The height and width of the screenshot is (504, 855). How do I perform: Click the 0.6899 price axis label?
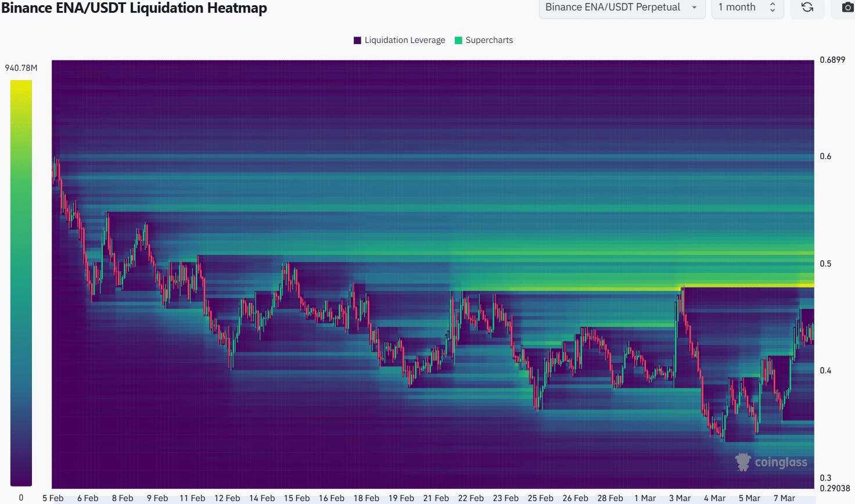[832, 60]
